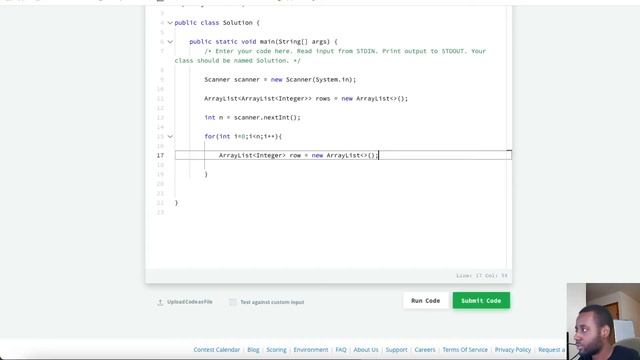
Task: Open the Upload Code as File link
Action: [189, 302]
